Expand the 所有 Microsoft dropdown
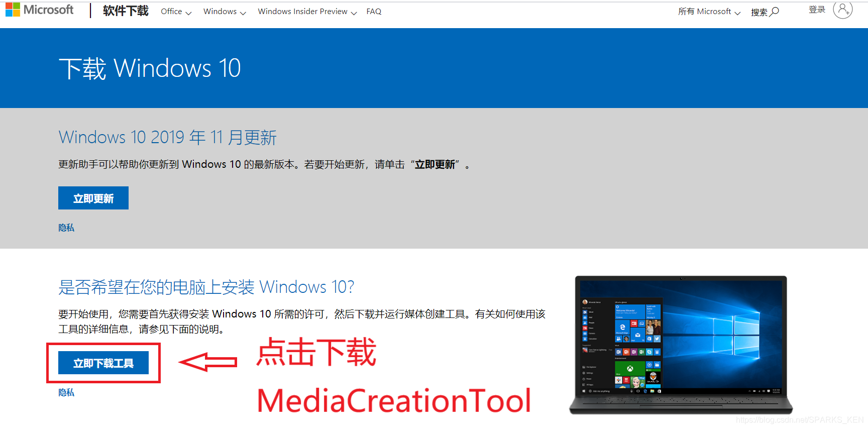 pos(709,12)
